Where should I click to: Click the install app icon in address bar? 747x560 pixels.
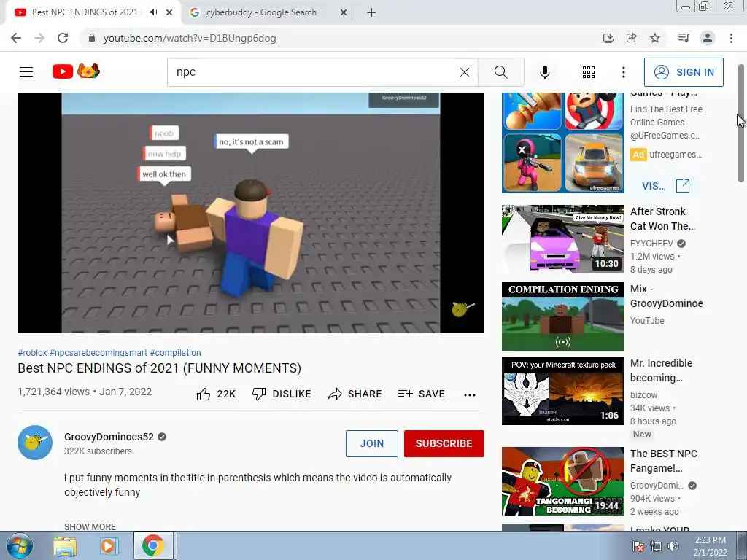tap(608, 38)
